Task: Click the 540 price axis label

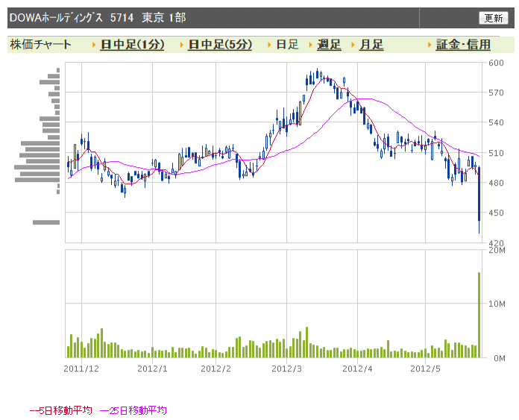Action: tap(496, 122)
